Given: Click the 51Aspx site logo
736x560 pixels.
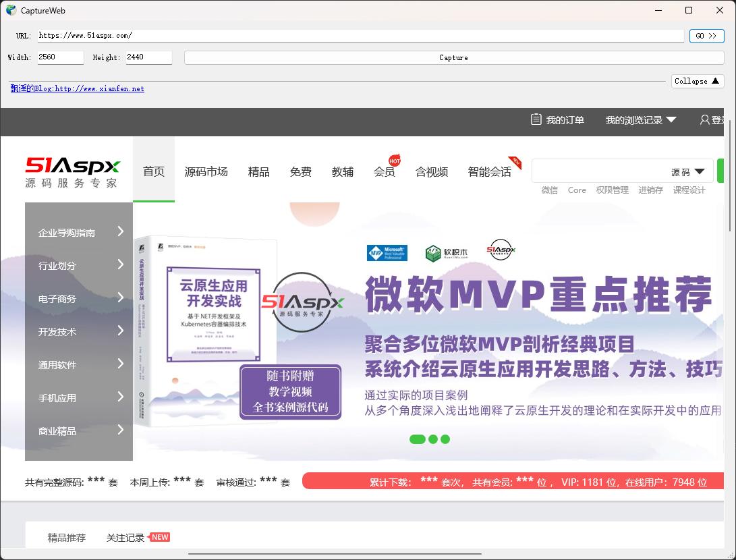Looking at the screenshot, I should point(73,172).
